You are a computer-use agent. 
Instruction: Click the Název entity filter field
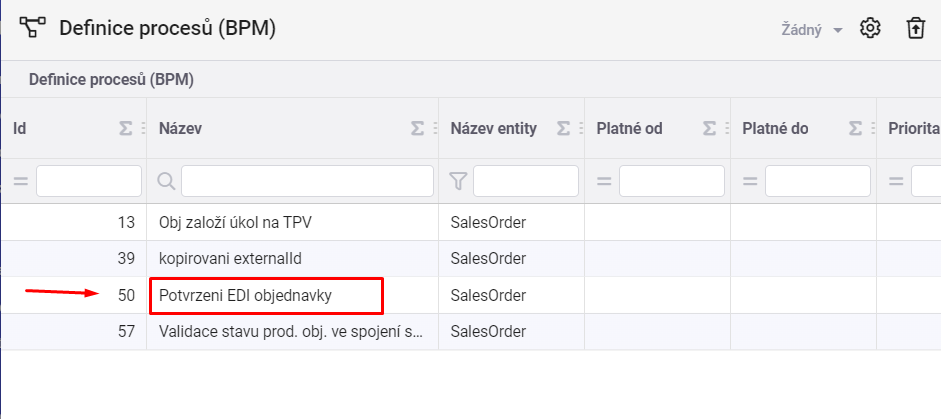click(526, 181)
